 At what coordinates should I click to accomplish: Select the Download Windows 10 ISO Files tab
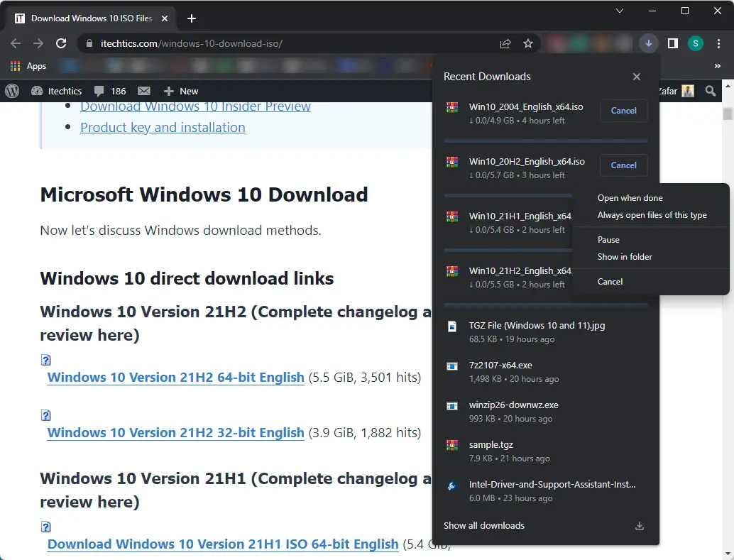[x=92, y=18]
